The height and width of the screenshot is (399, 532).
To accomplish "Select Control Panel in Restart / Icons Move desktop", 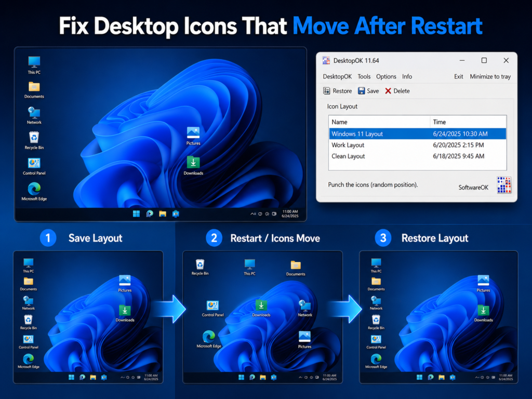I will (212, 309).
